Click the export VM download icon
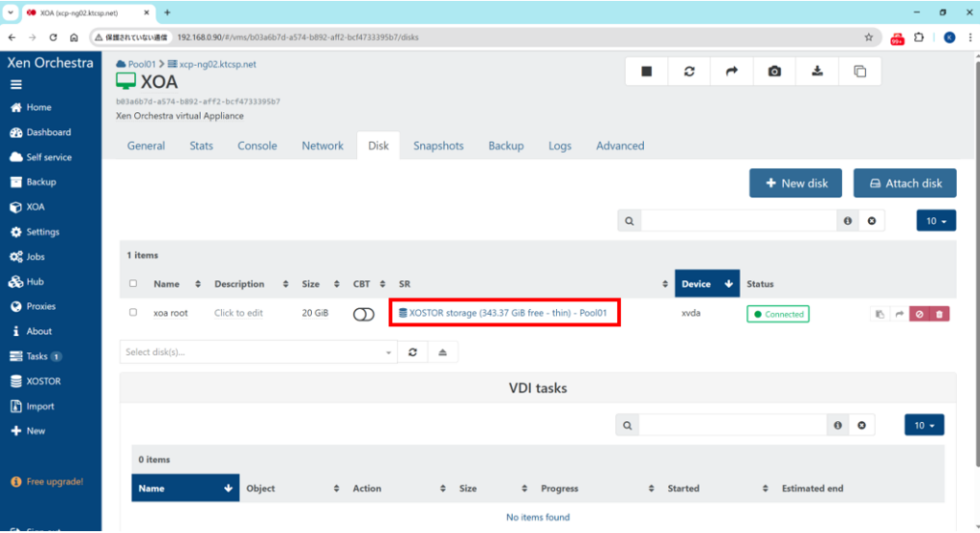 (817, 72)
